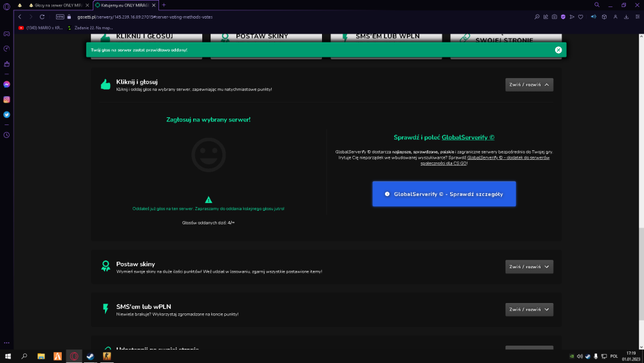This screenshot has height=363, width=644.
Task: Open Instagram in the Opera sidebar
Action: click(6, 99)
